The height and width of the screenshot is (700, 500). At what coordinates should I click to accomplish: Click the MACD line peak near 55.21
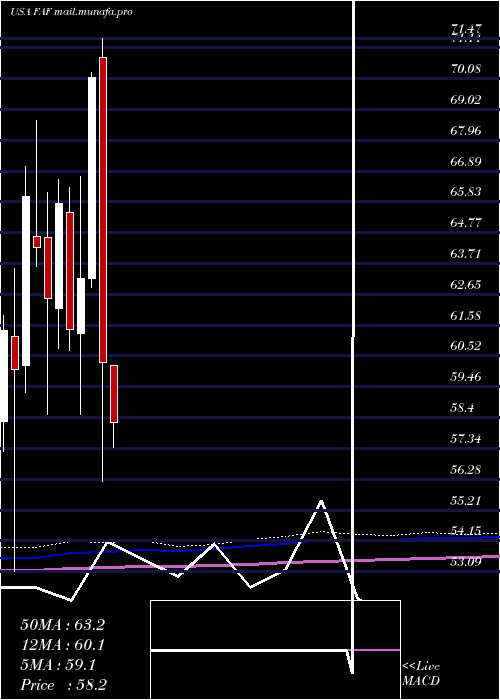pos(321,502)
